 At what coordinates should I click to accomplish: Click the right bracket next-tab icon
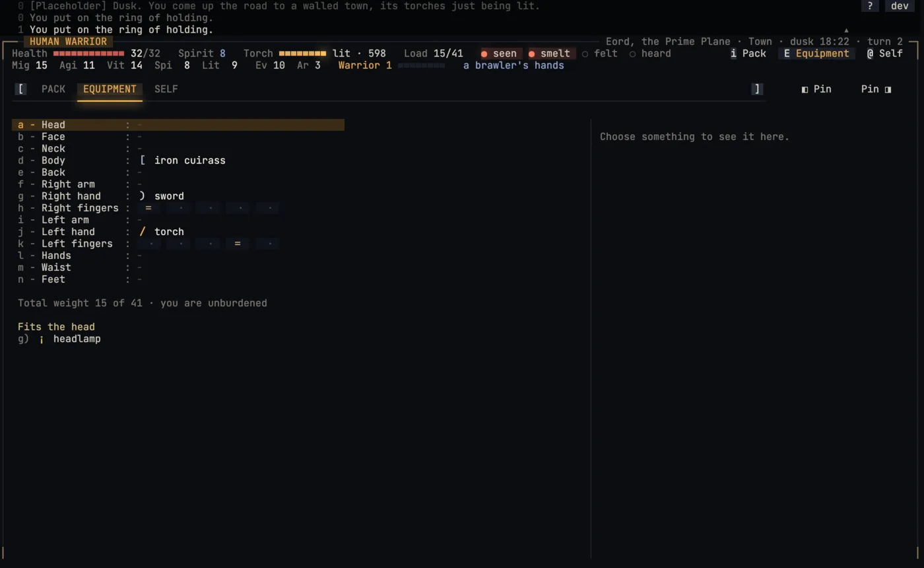click(x=757, y=89)
